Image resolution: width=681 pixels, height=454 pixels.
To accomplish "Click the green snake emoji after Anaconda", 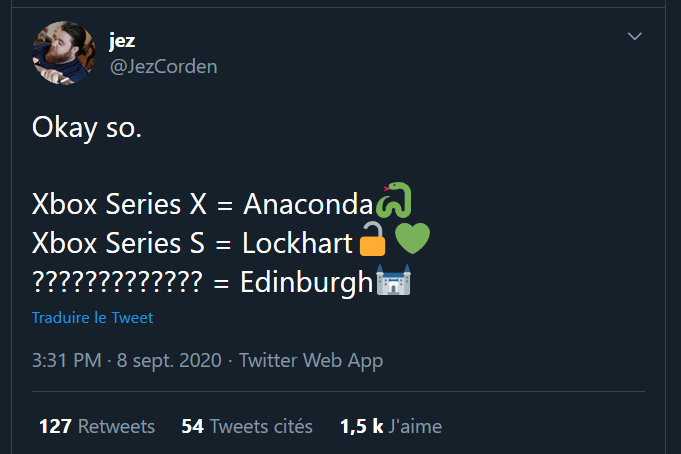I will [x=394, y=201].
